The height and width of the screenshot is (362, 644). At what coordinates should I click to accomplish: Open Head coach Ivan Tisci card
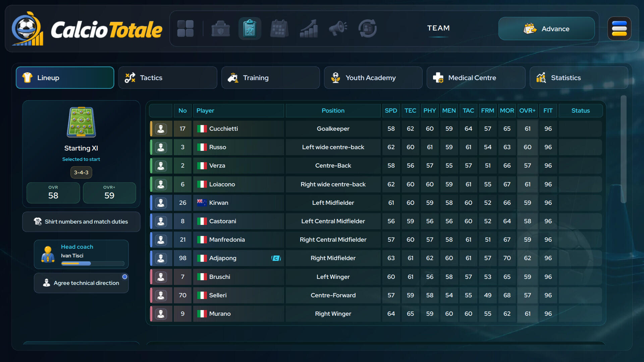click(81, 254)
